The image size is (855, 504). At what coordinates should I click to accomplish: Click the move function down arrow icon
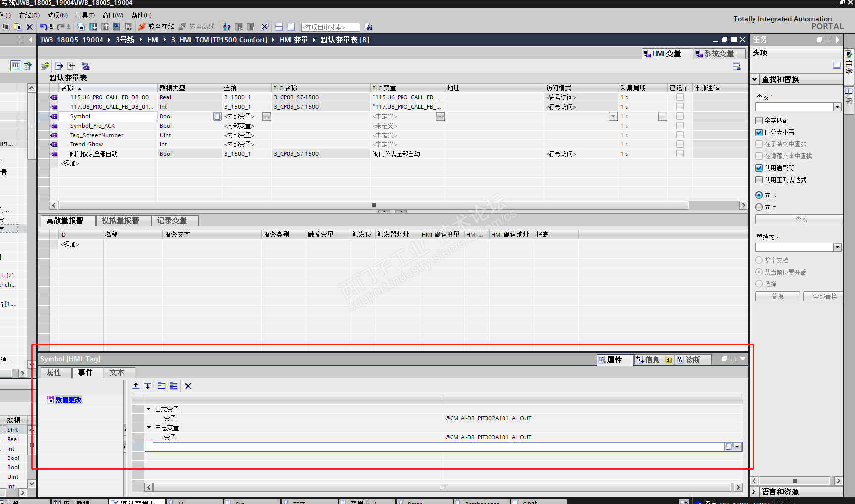(x=148, y=386)
